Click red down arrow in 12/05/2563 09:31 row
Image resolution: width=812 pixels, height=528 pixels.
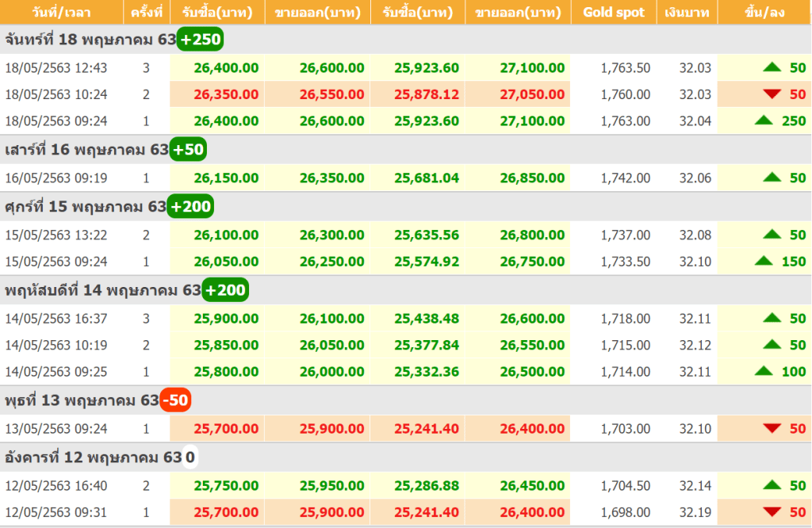click(x=773, y=513)
